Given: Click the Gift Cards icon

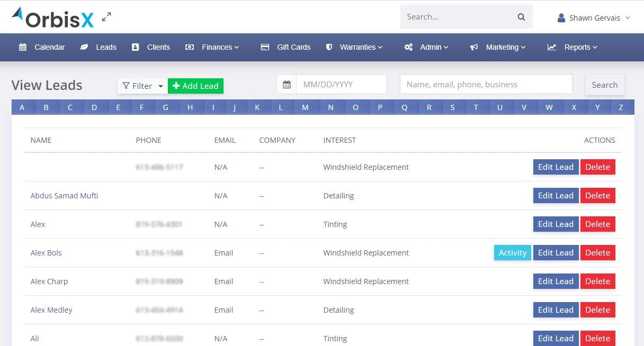Looking at the screenshot, I should click(265, 47).
